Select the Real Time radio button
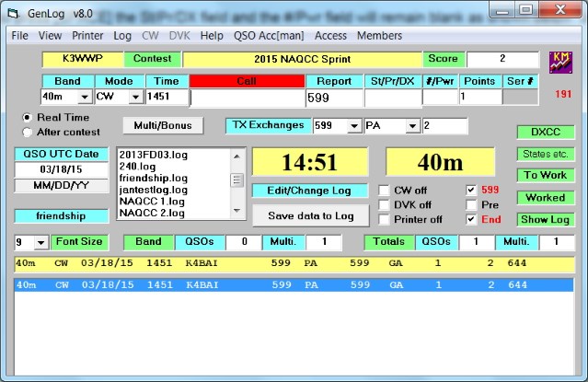 [x=27, y=118]
